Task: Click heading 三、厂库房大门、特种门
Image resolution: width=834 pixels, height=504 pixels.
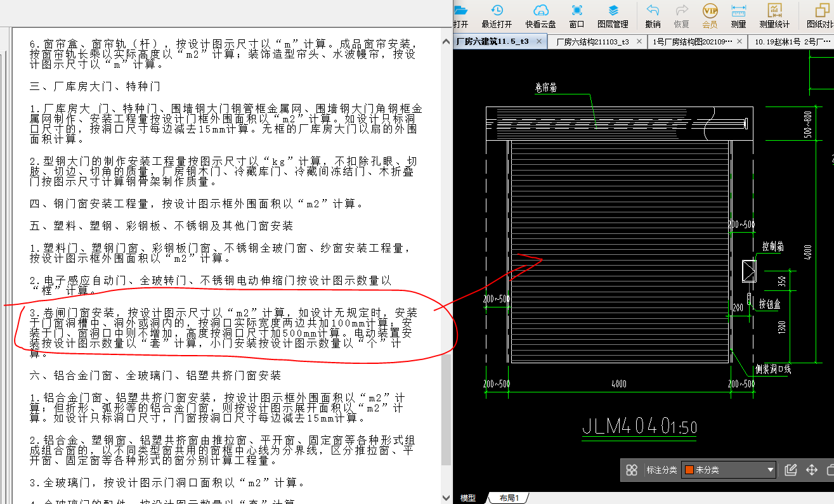Action: [94, 86]
